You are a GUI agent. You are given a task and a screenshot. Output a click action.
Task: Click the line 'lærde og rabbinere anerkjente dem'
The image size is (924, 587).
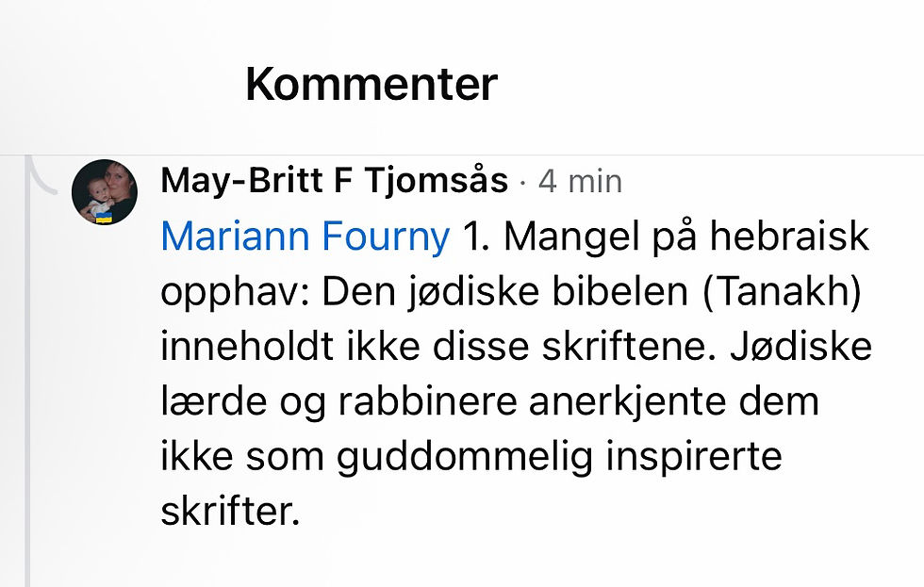[x=489, y=401]
